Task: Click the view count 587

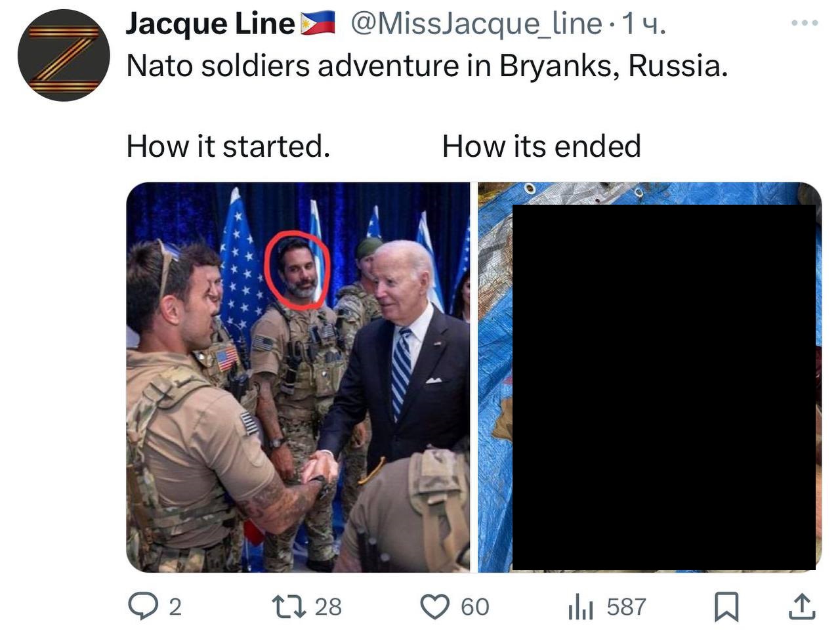Action: coord(626,607)
